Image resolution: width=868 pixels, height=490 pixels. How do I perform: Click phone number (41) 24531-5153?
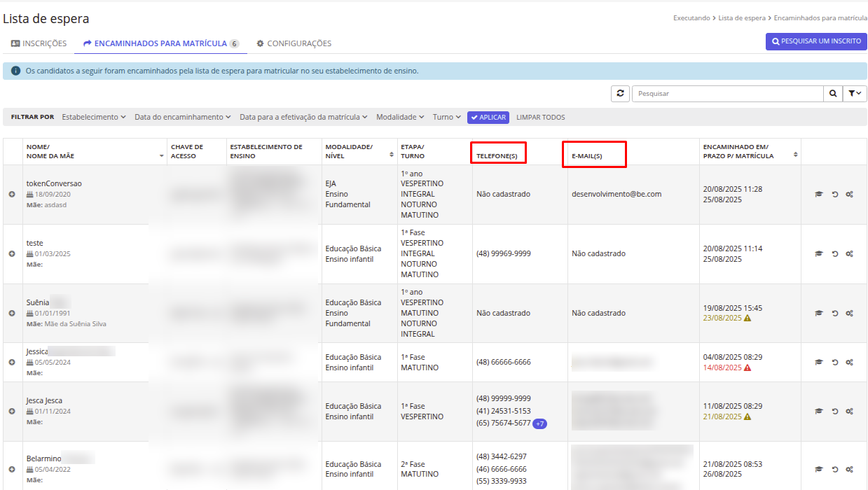click(504, 412)
